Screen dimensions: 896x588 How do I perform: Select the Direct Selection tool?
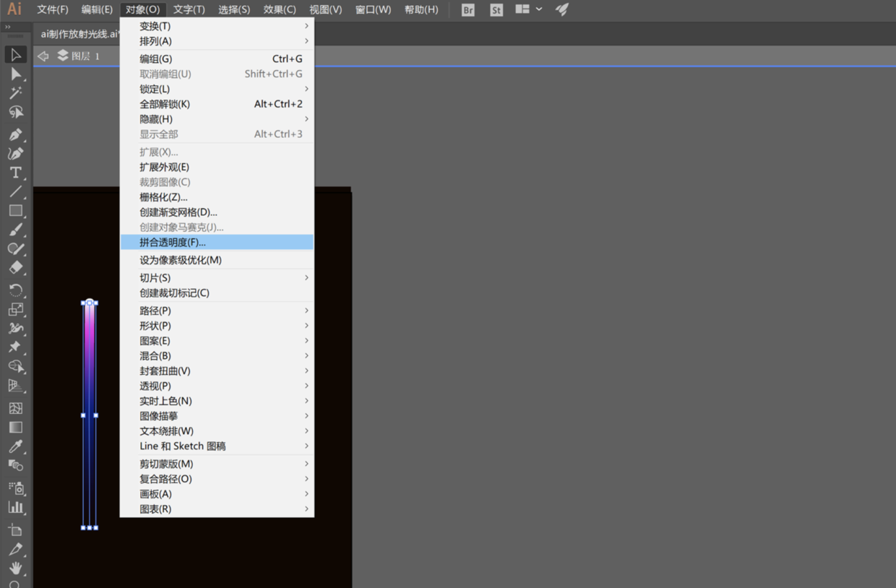tap(16, 74)
